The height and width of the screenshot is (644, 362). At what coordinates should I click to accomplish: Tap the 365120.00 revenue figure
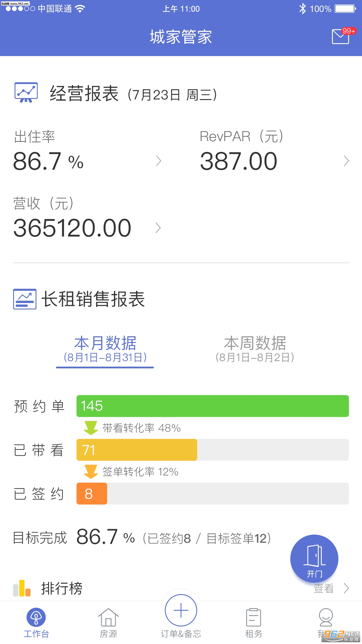72,228
